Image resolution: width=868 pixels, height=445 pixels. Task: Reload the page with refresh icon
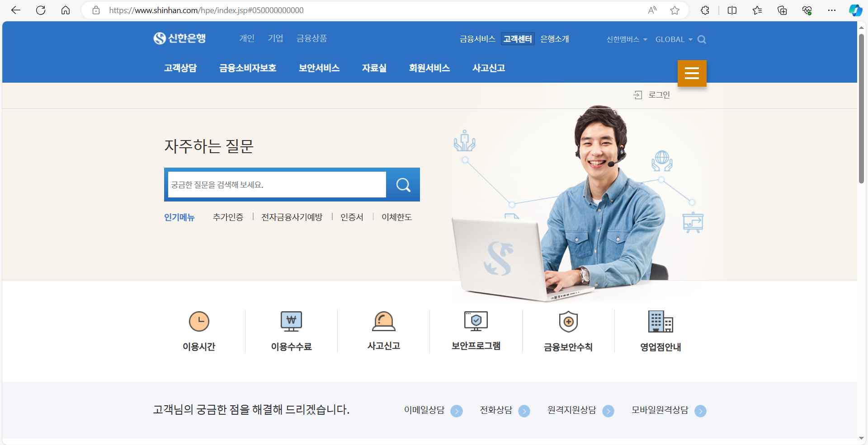pyautogui.click(x=41, y=10)
